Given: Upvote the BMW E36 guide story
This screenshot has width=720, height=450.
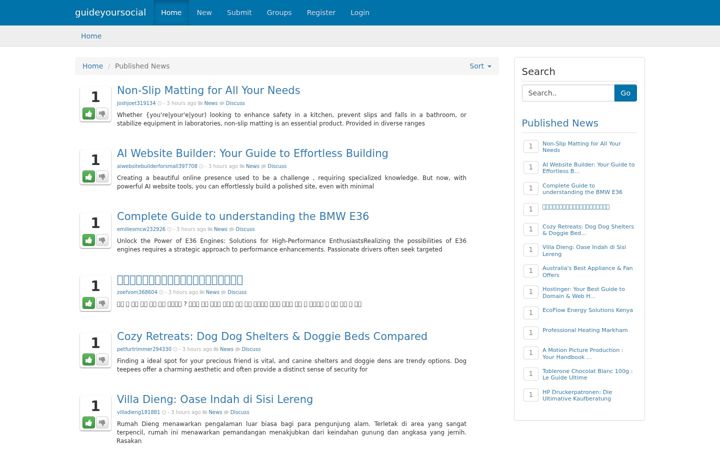Looking at the screenshot, I should coord(89,240).
